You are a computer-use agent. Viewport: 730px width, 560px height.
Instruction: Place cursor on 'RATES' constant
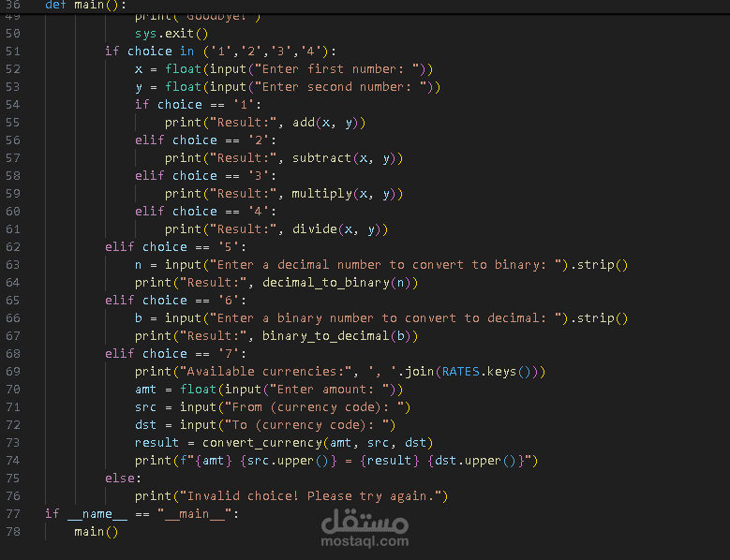click(460, 372)
